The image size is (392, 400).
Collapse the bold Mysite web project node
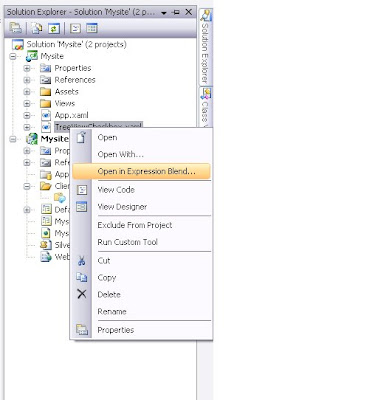13,139
